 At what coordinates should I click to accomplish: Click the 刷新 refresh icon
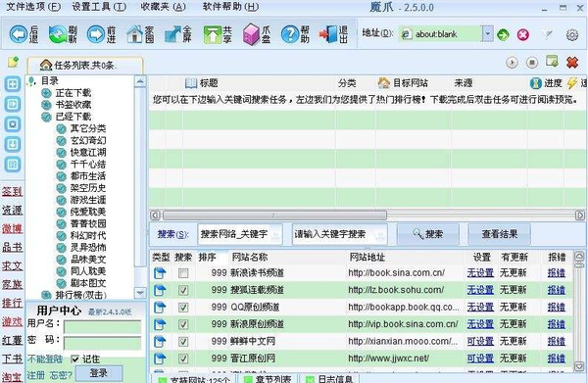(x=58, y=34)
